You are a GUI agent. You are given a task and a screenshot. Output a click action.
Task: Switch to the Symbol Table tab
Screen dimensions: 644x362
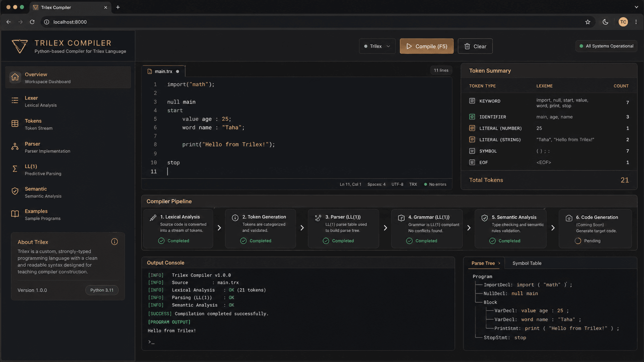pos(527,263)
